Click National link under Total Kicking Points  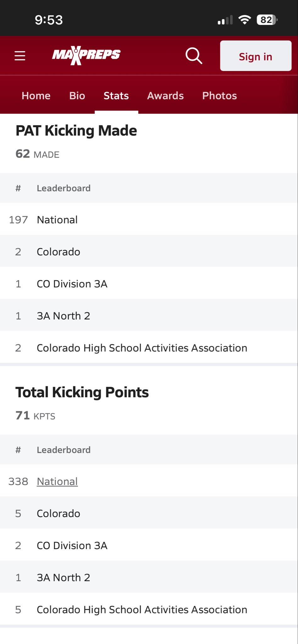pos(57,481)
